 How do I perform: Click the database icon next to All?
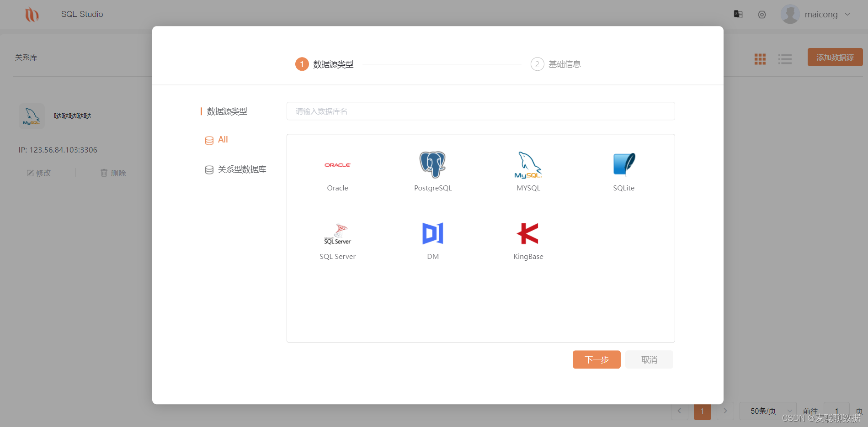coord(209,140)
